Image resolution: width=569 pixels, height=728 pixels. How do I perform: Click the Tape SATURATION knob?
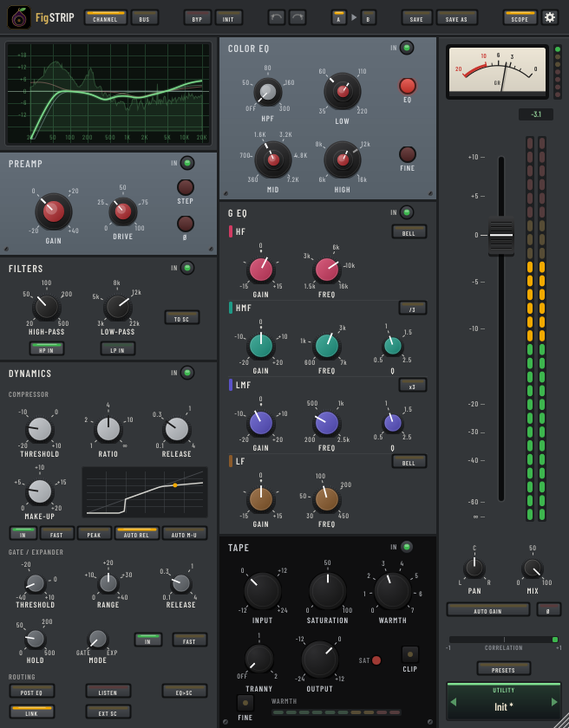(328, 591)
